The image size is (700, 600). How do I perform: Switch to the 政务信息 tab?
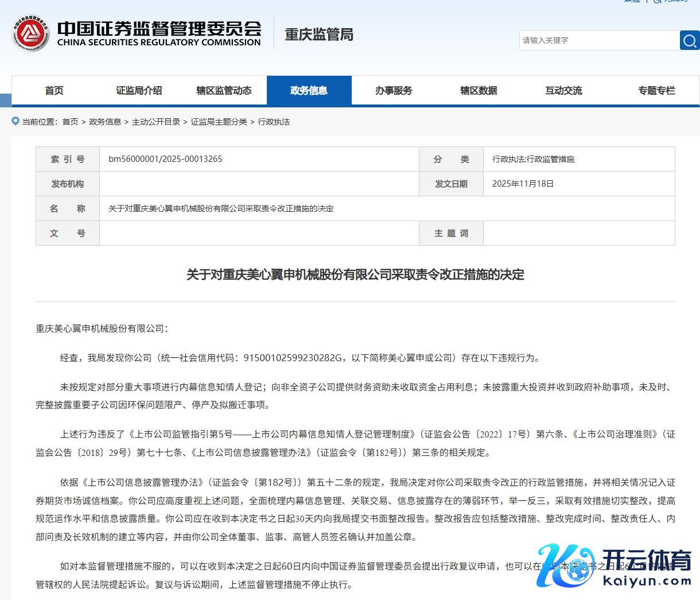coord(309,91)
